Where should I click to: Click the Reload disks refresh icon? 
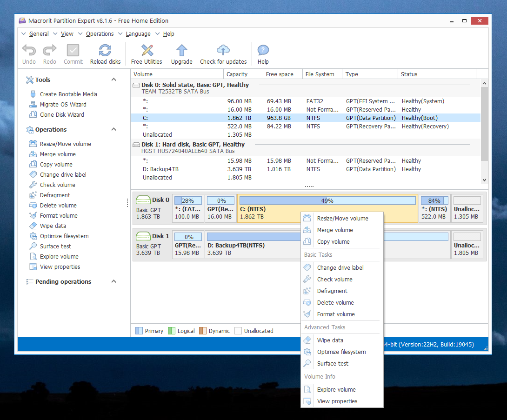(x=105, y=50)
